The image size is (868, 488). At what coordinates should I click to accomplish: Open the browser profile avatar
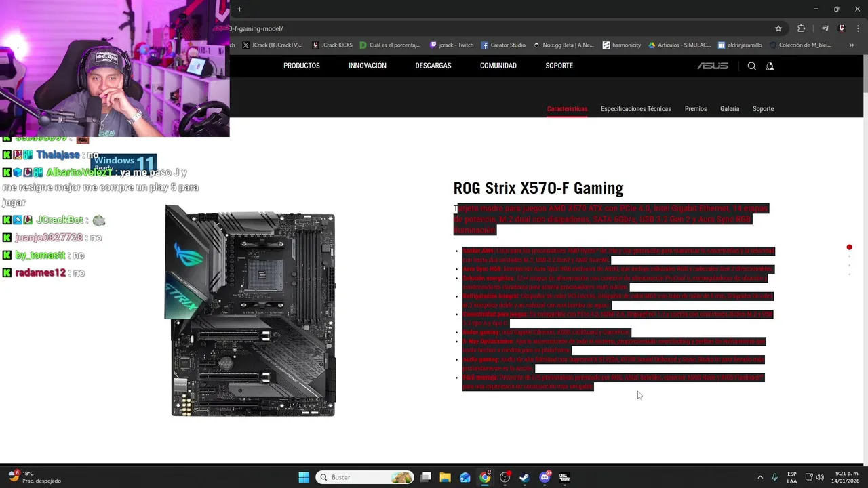click(x=842, y=28)
